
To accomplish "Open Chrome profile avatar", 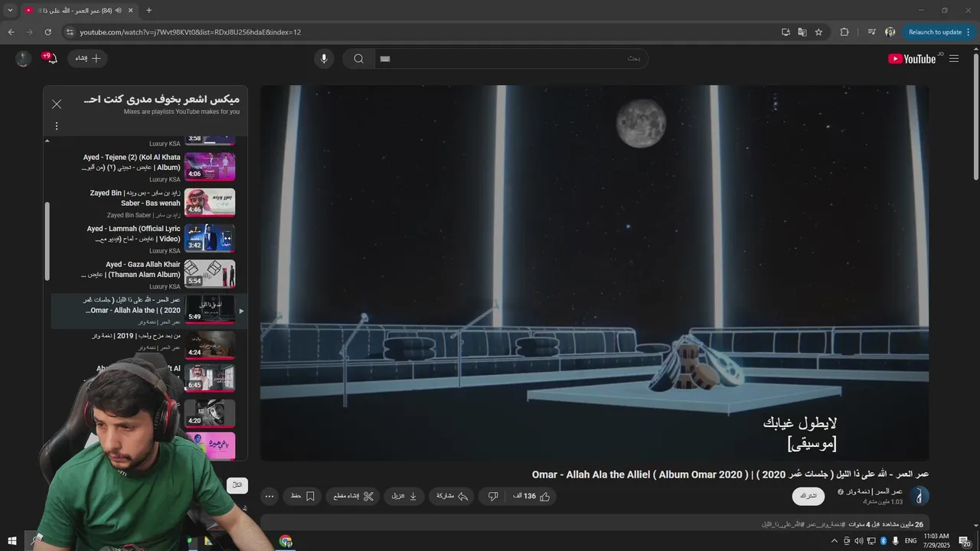I will point(890,32).
